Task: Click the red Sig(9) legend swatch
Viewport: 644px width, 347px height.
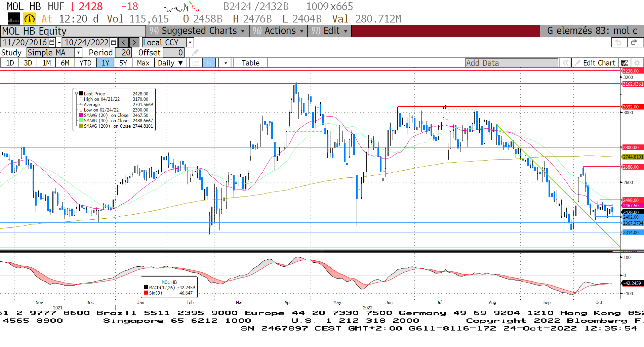Action: [146, 293]
